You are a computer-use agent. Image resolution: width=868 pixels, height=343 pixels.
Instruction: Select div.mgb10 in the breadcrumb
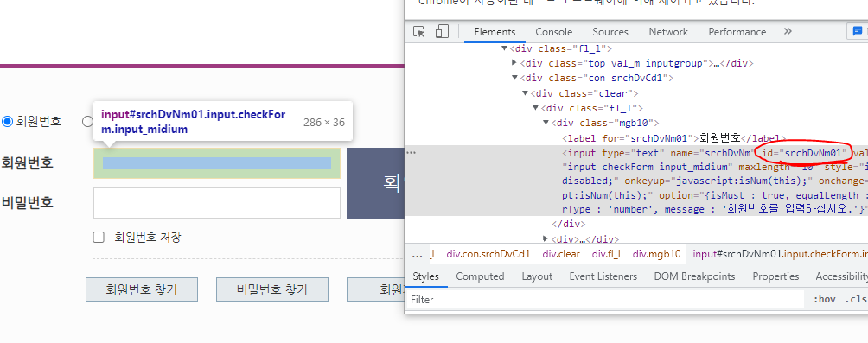(x=656, y=254)
